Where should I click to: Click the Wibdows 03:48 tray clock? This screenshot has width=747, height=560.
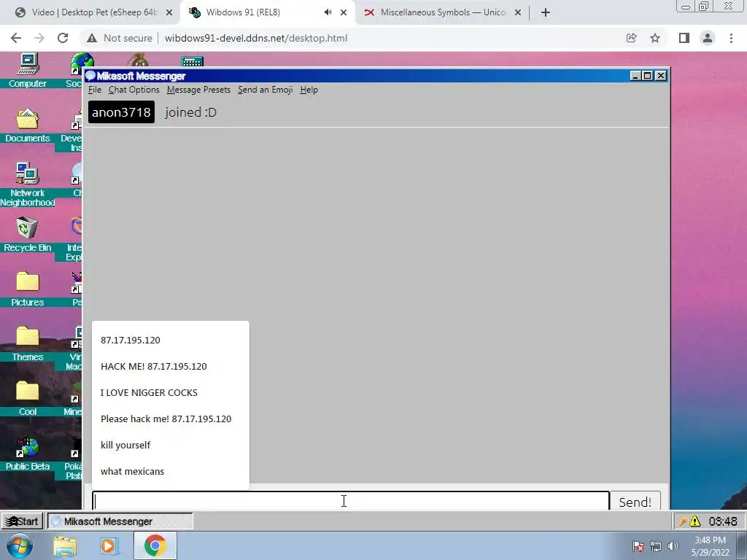point(723,521)
